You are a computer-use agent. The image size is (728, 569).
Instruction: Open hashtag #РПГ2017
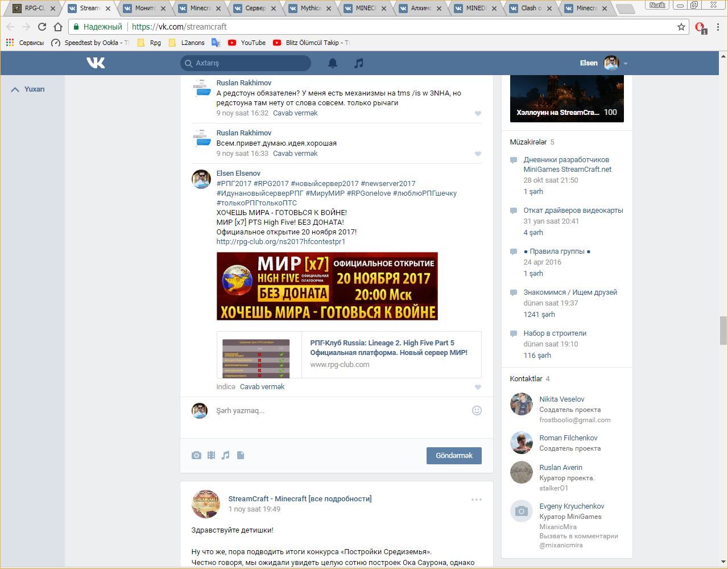click(x=234, y=184)
